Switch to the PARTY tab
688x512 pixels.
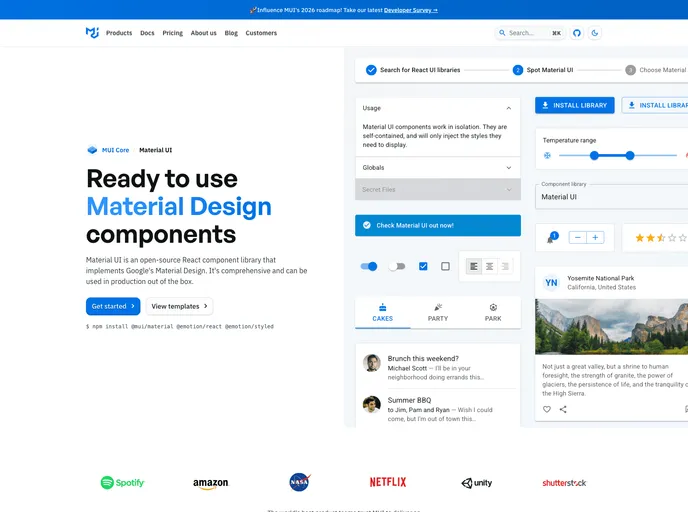point(438,313)
